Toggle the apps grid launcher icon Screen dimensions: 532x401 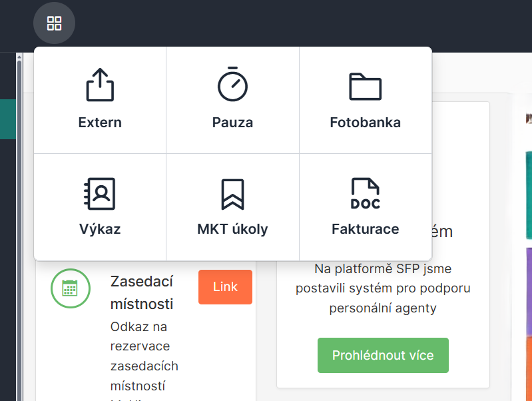pos(54,24)
